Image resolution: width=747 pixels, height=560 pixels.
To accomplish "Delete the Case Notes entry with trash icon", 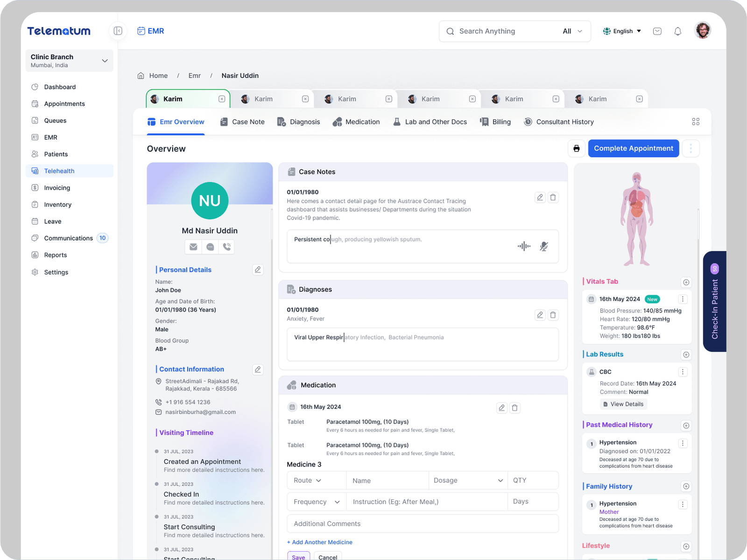I will pos(553,198).
